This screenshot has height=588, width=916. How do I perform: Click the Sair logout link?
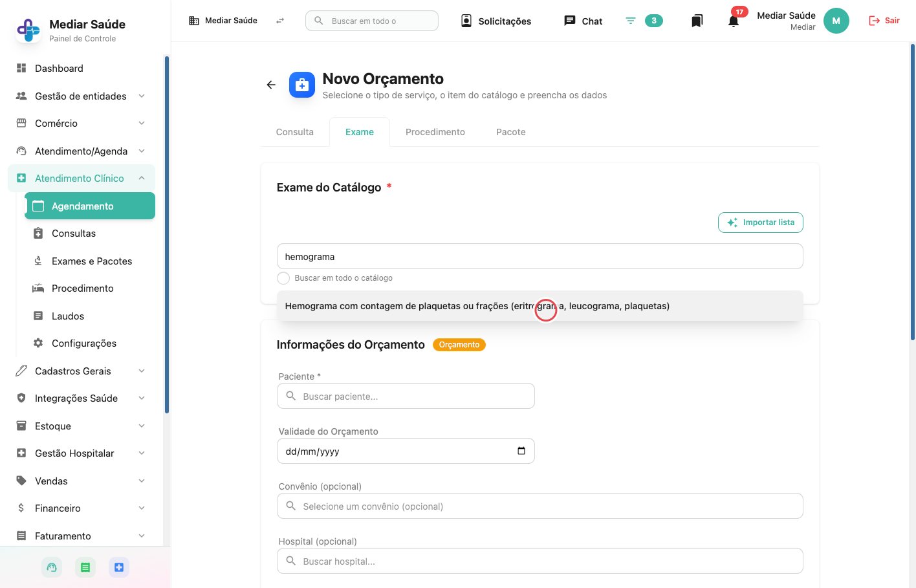click(x=884, y=21)
